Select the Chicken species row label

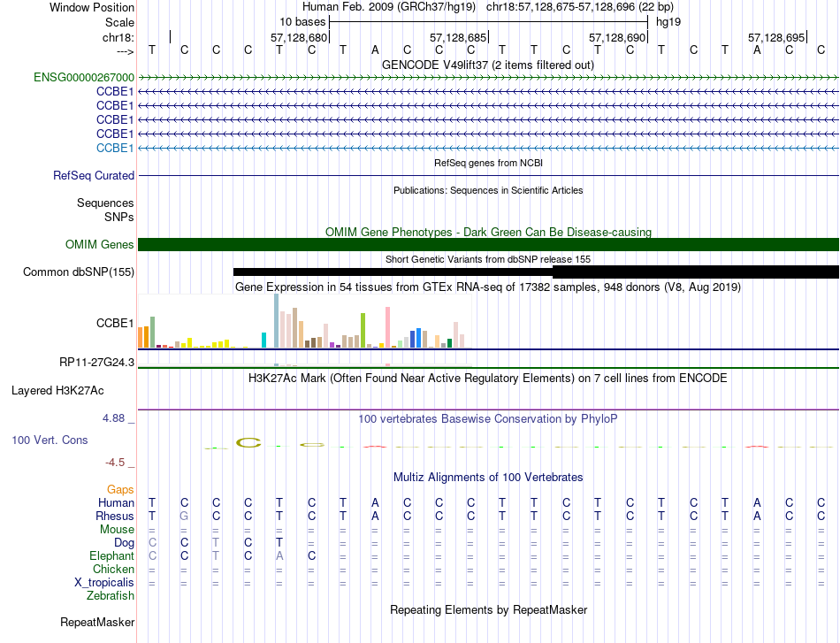coord(113,569)
